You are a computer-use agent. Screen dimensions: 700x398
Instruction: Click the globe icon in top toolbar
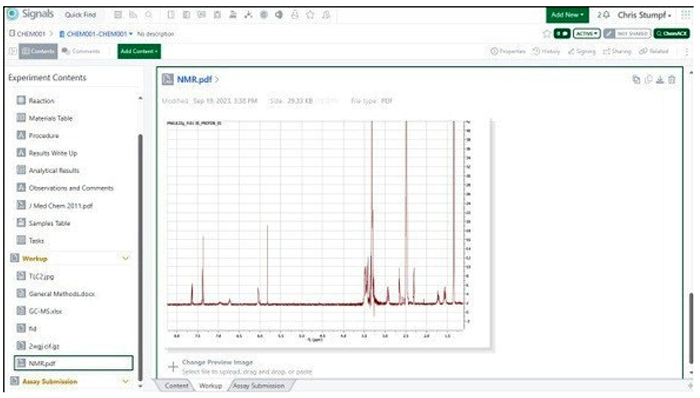click(x=264, y=15)
